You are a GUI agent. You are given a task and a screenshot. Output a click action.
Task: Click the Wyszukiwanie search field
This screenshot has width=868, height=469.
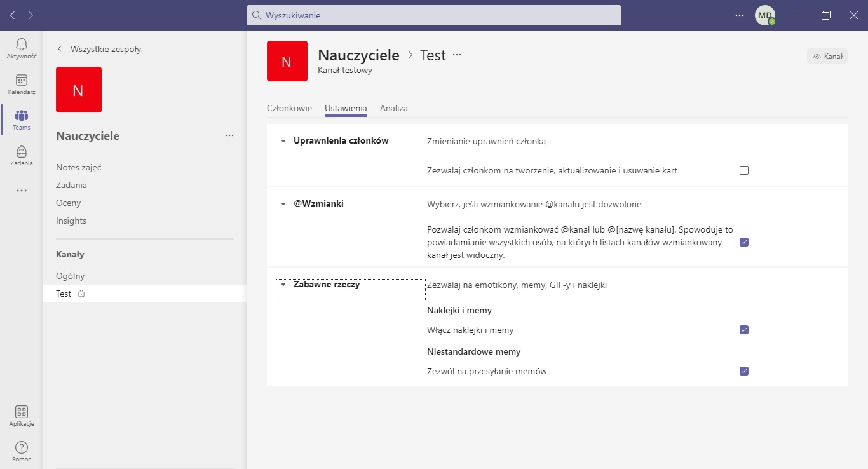[x=433, y=15]
